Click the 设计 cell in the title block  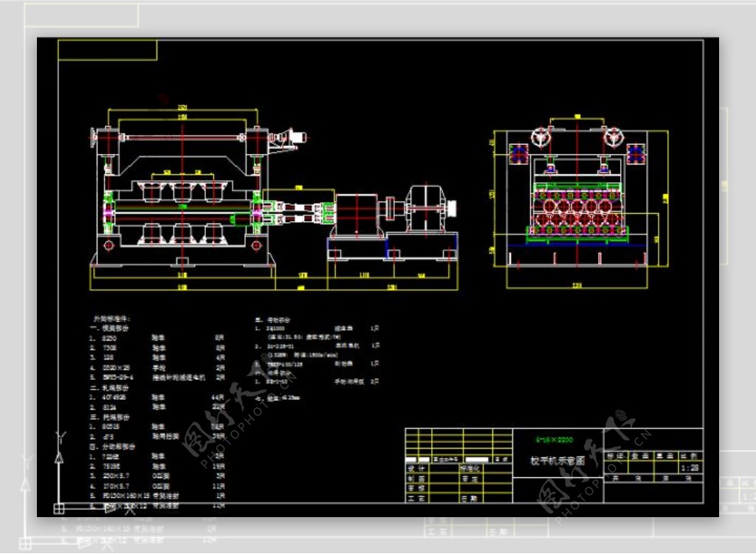[x=416, y=468]
